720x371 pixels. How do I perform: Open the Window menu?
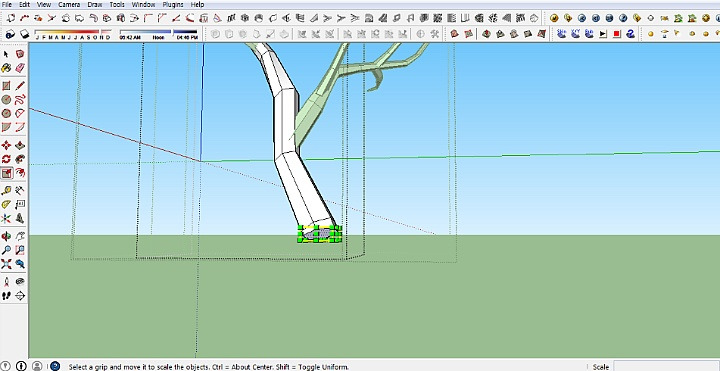click(143, 5)
